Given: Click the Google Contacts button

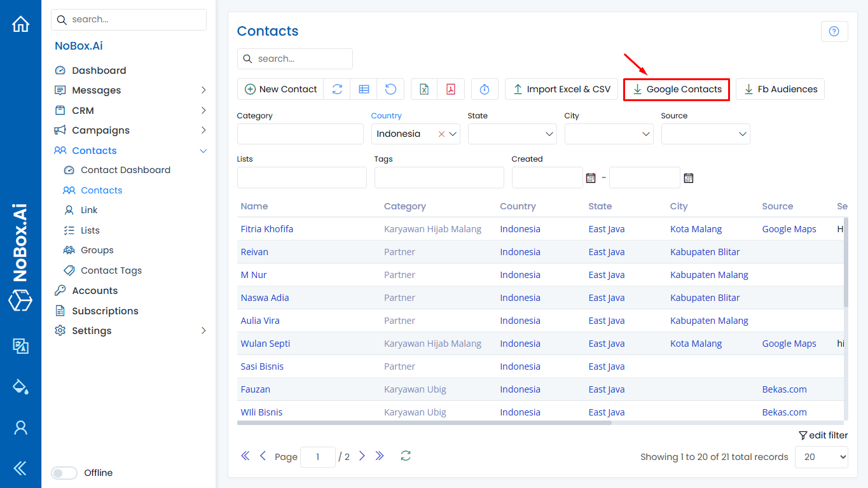Looking at the screenshot, I should coord(676,89).
